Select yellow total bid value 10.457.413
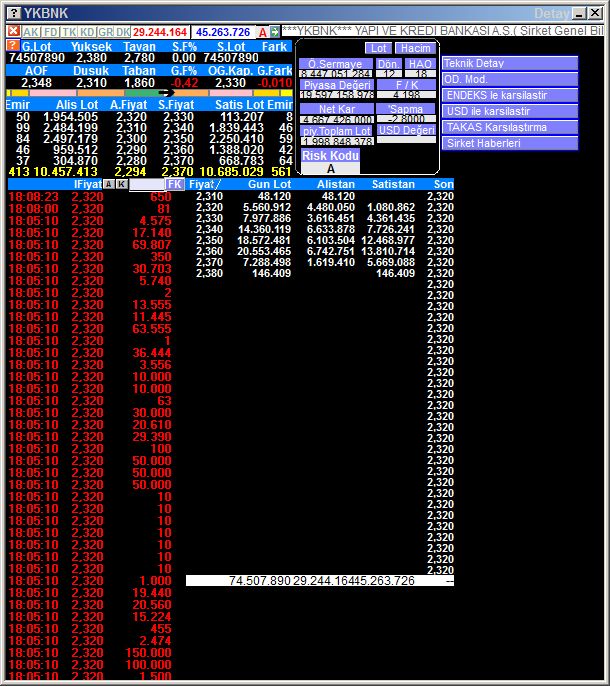 (x=65, y=172)
